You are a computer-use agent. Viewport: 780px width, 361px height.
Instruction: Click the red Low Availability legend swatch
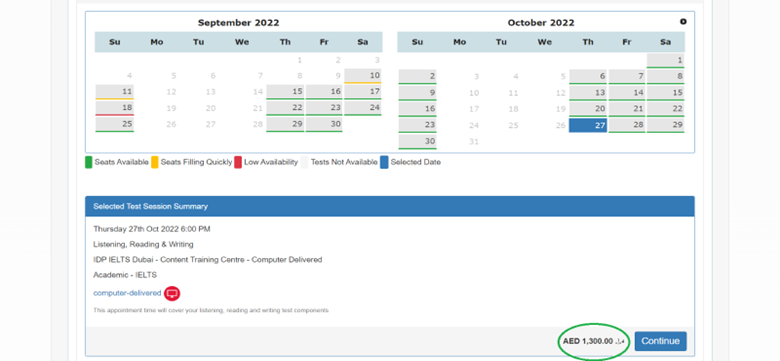click(x=238, y=162)
